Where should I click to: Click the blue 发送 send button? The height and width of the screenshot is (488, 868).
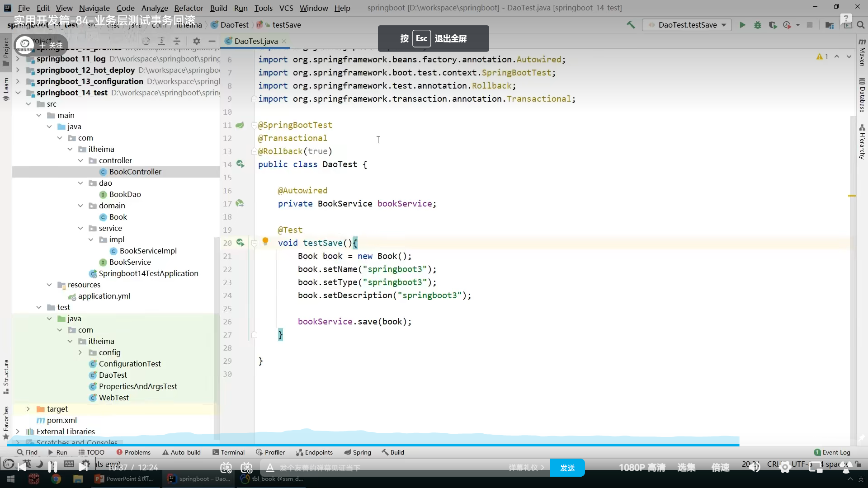click(567, 468)
